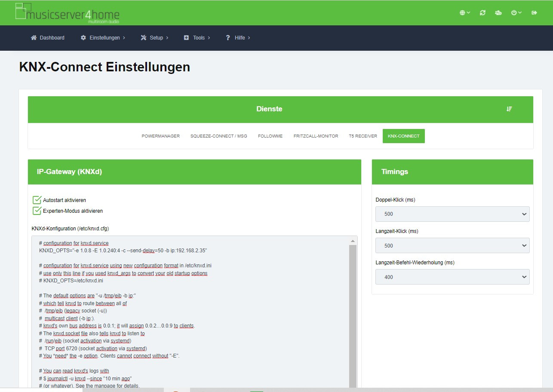Click the textarea scroll-up arrow

(353, 241)
